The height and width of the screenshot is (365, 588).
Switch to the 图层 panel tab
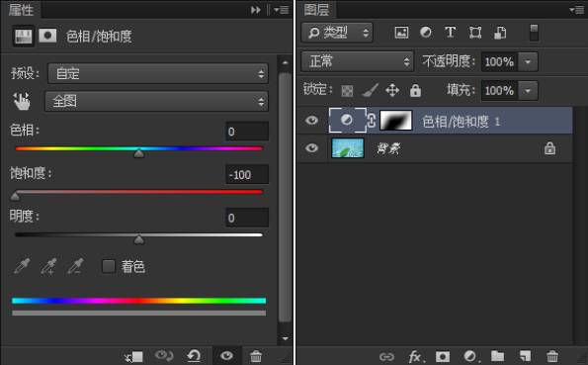coord(316,10)
